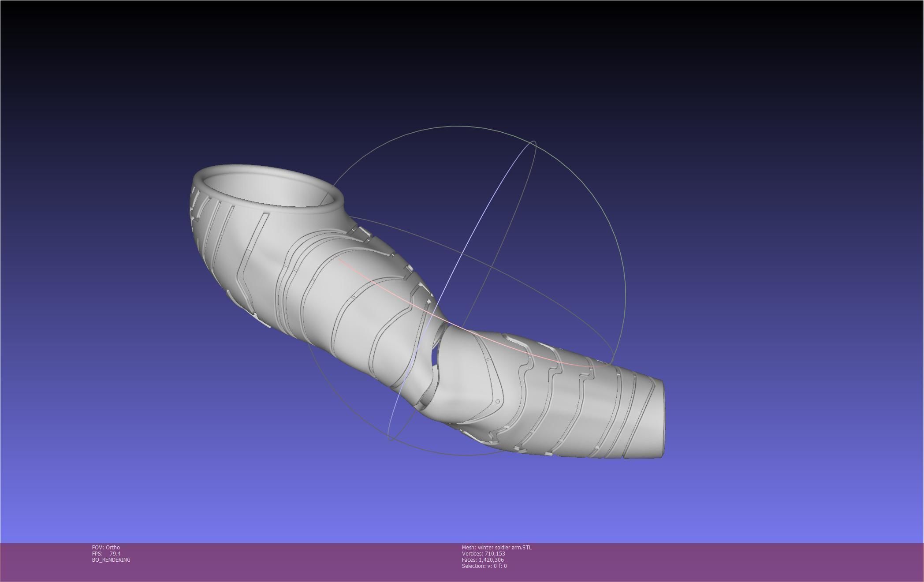Viewport: 924px width, 582px height.
Task: Click the 'Mesh: winter soldier arm.STL' label
Action: click(x=497, y=547)
